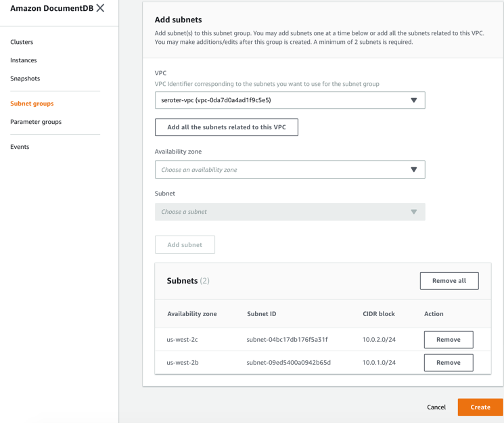This screenshot has height=423, width=504.
Task: Remove the us-west-2b subnet
Action: 448,363
